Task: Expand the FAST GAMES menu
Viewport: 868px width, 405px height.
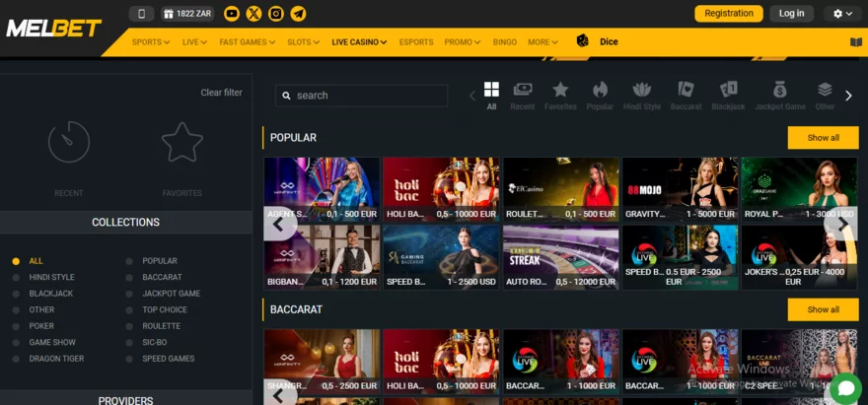Action: (247, 42)
